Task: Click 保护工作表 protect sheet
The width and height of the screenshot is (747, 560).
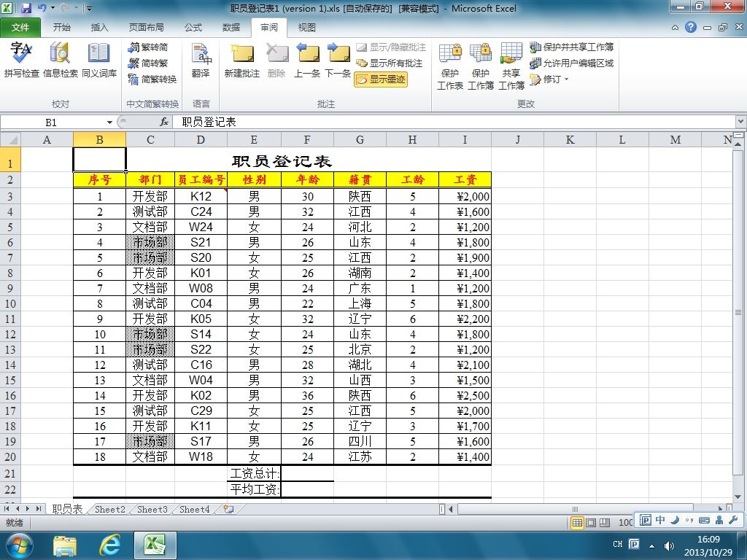Action: coord(449,66)
